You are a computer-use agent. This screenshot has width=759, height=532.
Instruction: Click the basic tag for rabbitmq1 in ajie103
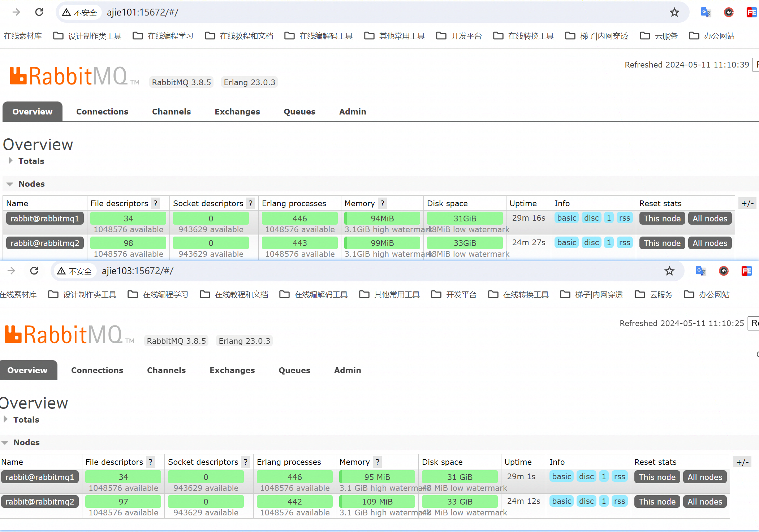(x=562, y=476)
